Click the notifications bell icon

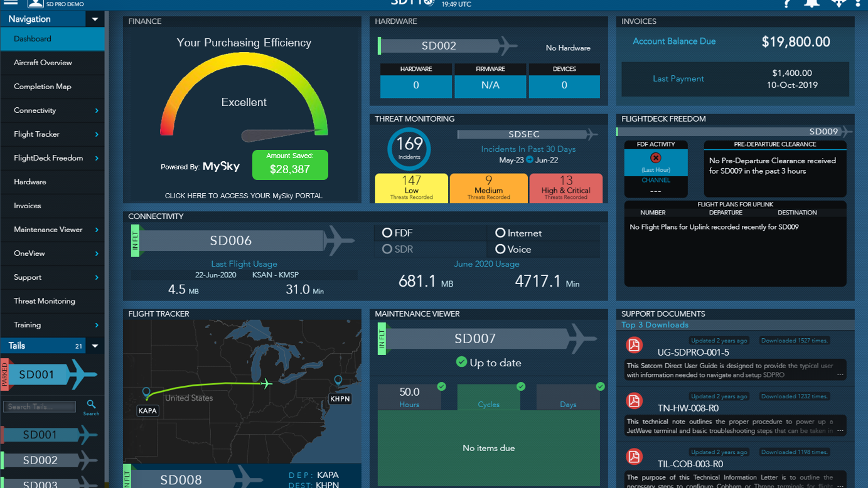coord(812,3)
